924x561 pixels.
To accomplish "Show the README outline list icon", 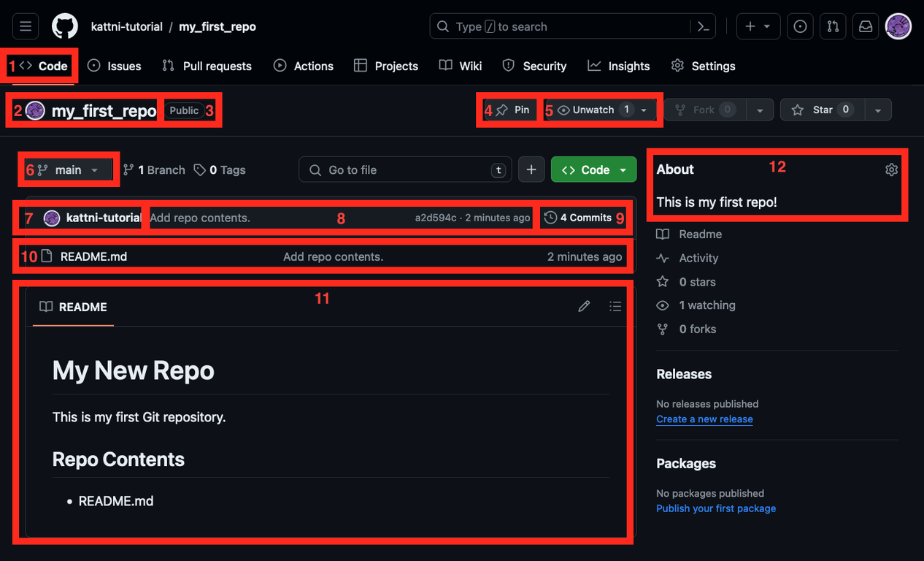I will pyautogui.click(x=615, y=307).
